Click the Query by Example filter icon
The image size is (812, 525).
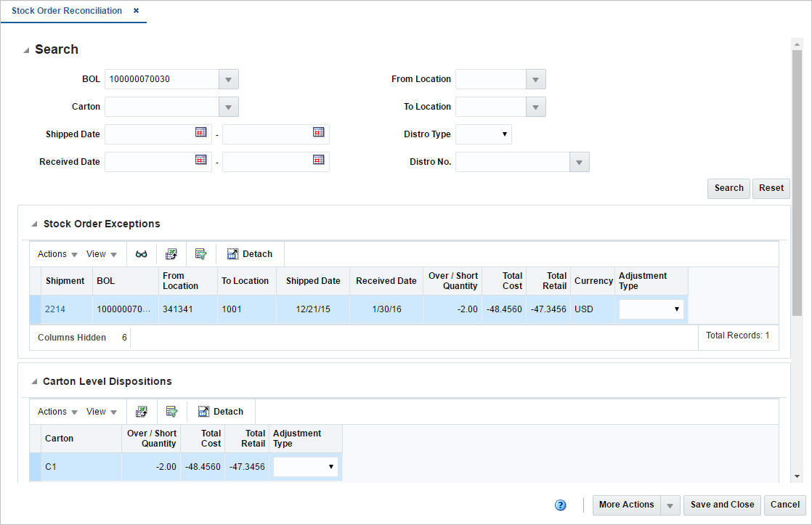pyautogui.click(x=200, y=253)
